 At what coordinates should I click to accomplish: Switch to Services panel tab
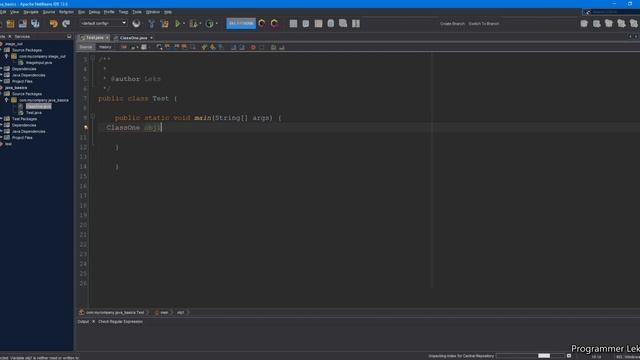pos(22,36)
